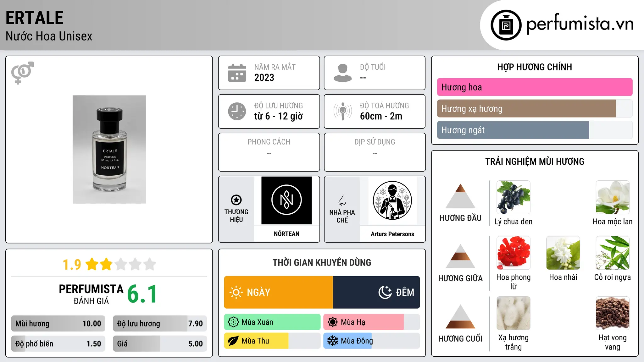The image size is (644, 362).
Task: Select the Hoa phong lữ note image
Action: click(x=514, y=253)
